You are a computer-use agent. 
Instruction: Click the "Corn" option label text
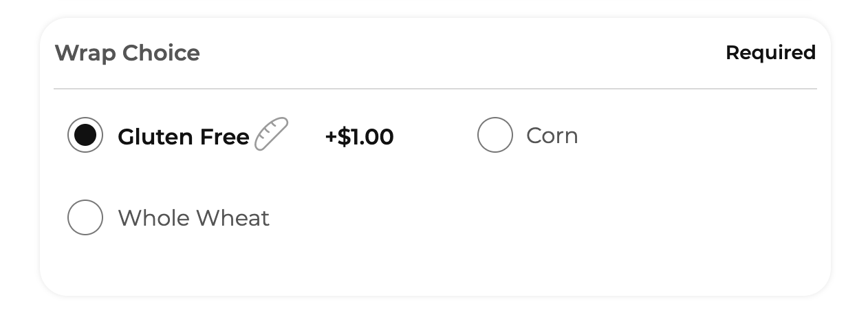[552, 136]
